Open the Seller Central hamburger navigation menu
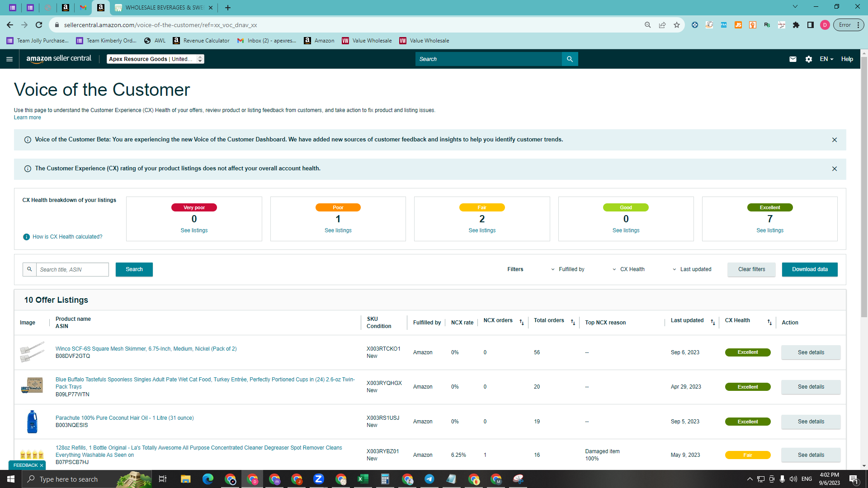The width and height of the screenshot is (868, 488). coord(9,59)
